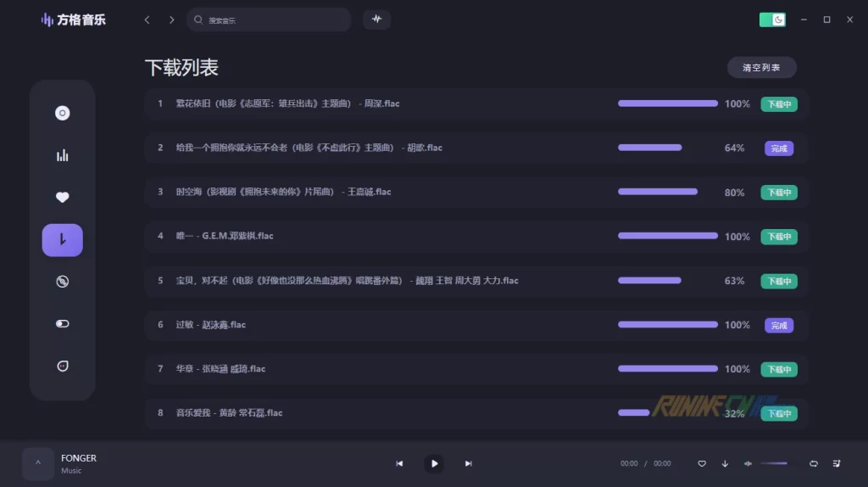This screenshot has height=487, width=868.
Task: Expand the player with the up chevron
Action: point(37,463)
